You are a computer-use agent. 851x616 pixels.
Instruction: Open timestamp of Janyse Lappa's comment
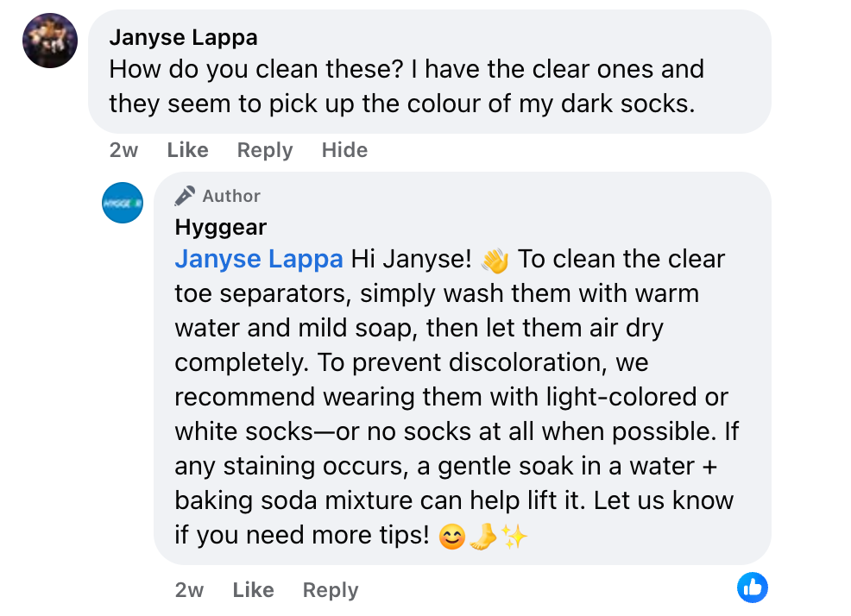click(x=123, y=150)
